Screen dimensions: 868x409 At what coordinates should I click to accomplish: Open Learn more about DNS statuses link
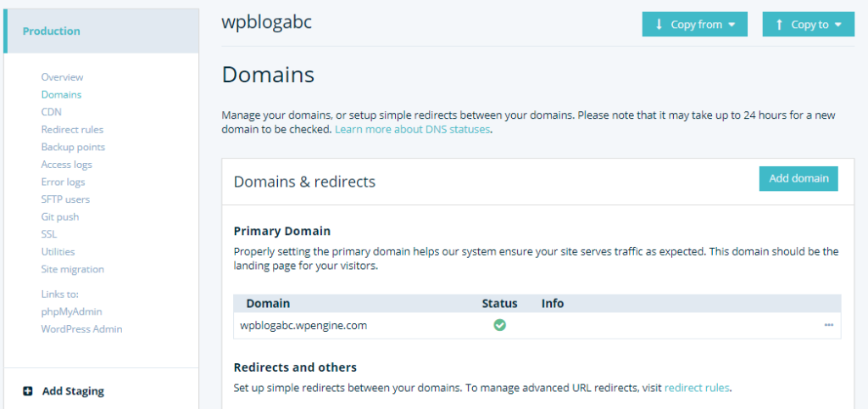coord(413,130)
